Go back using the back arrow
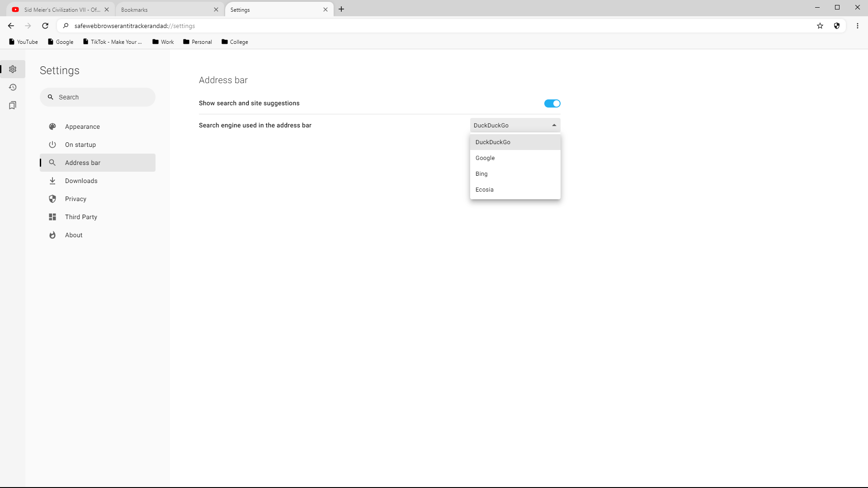The image size is (868, 488). click(11, 26)
